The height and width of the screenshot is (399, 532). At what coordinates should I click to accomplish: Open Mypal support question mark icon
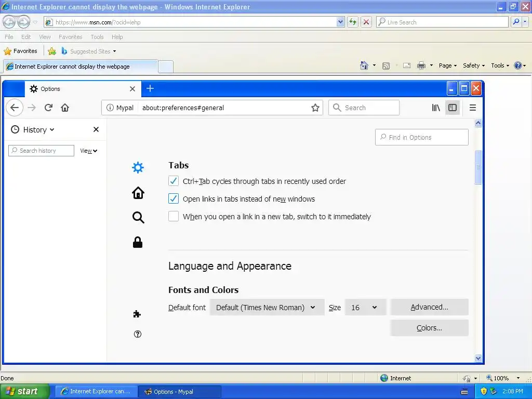[137, 334]
